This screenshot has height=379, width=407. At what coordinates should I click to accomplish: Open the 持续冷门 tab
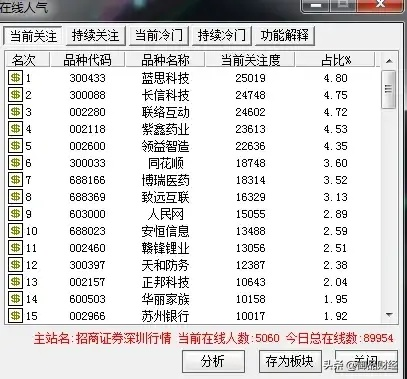point(222,35)
